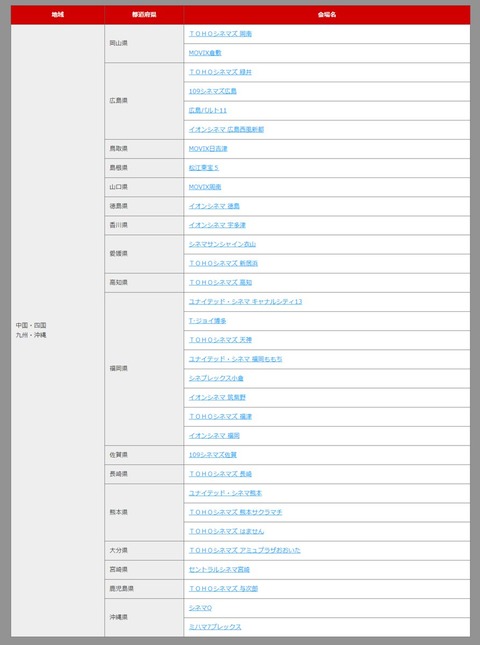
Task: Open the 広島バルト11 link
Action: pyautogui.click(x=207, y=110)
